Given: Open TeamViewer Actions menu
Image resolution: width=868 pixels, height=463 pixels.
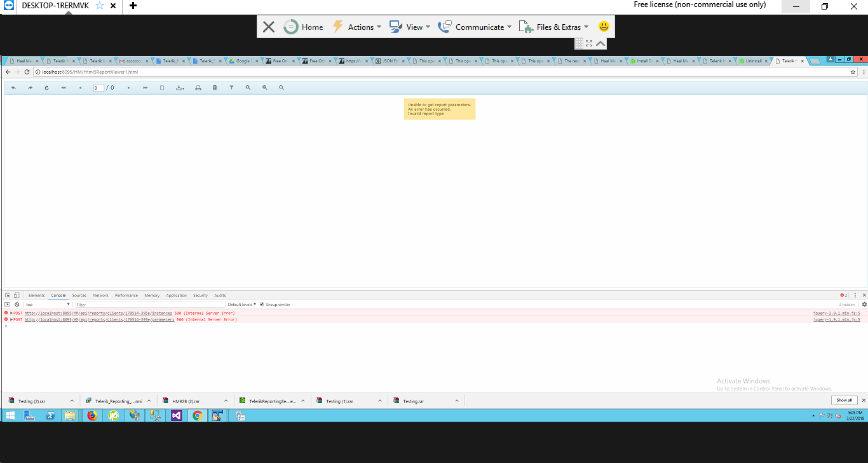Looking at the screenshot, I should point(356,27).
